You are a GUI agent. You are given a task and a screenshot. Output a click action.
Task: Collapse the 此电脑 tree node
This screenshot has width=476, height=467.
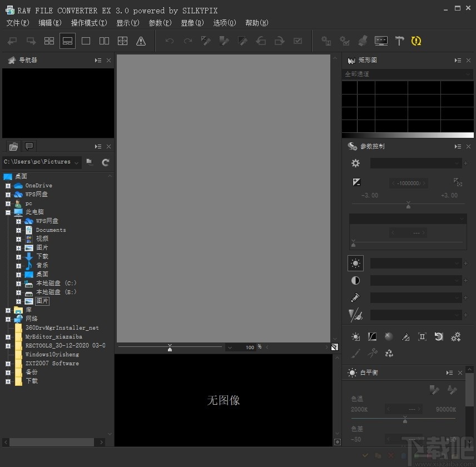click(8, 212)
